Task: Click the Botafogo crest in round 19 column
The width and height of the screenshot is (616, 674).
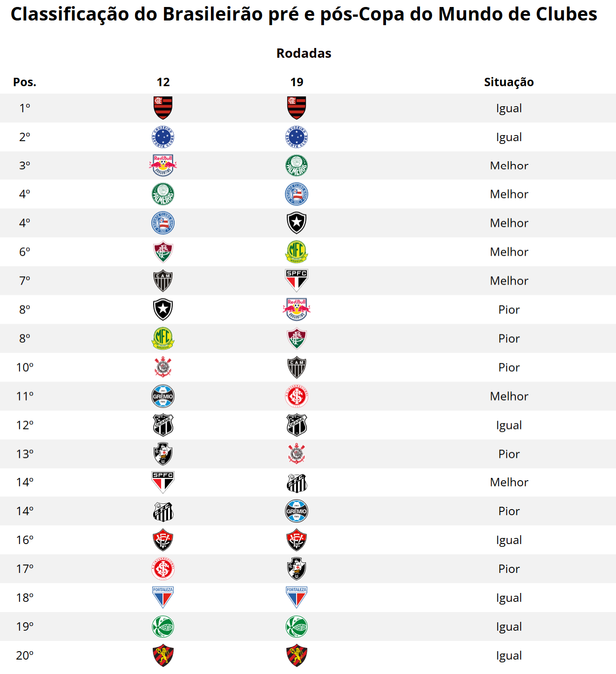Action: 297,223
